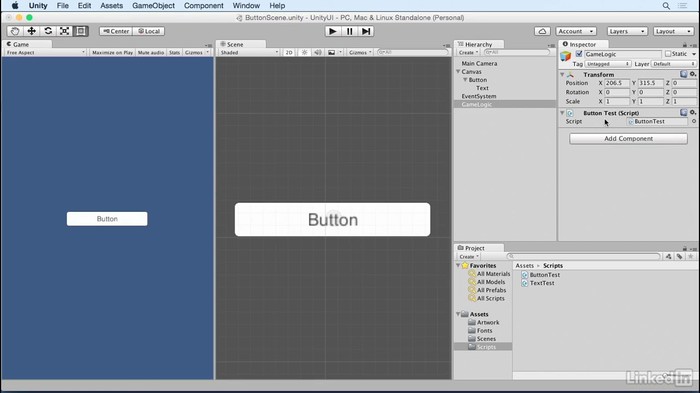This screenshot has height=393, width=700.
Task: Toggle the 2D scene view mode
Action: click(x=289, y=52)
